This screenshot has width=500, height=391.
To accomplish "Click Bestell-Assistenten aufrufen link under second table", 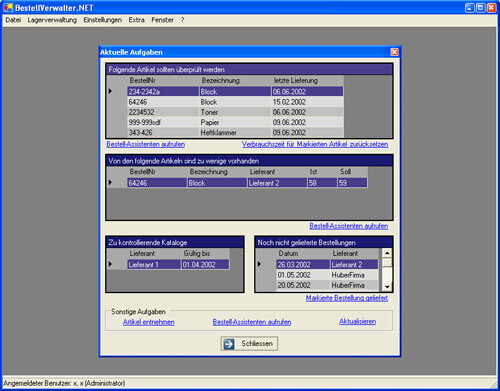I will point(349,226).
